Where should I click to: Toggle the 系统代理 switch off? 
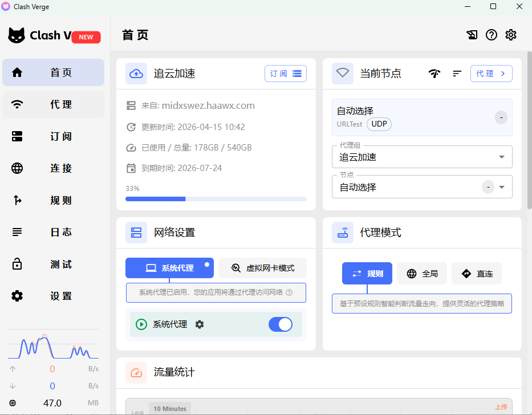tap(281, 324)
